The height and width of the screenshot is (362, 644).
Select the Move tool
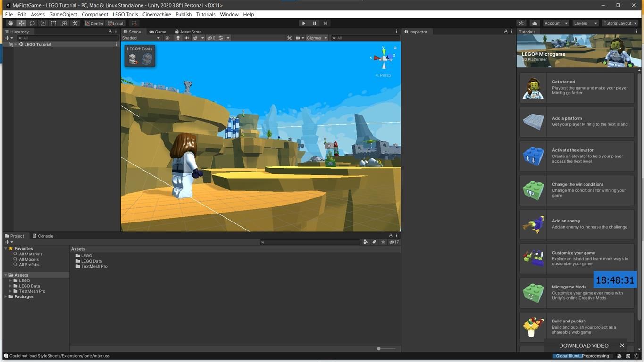click(21, 23)
